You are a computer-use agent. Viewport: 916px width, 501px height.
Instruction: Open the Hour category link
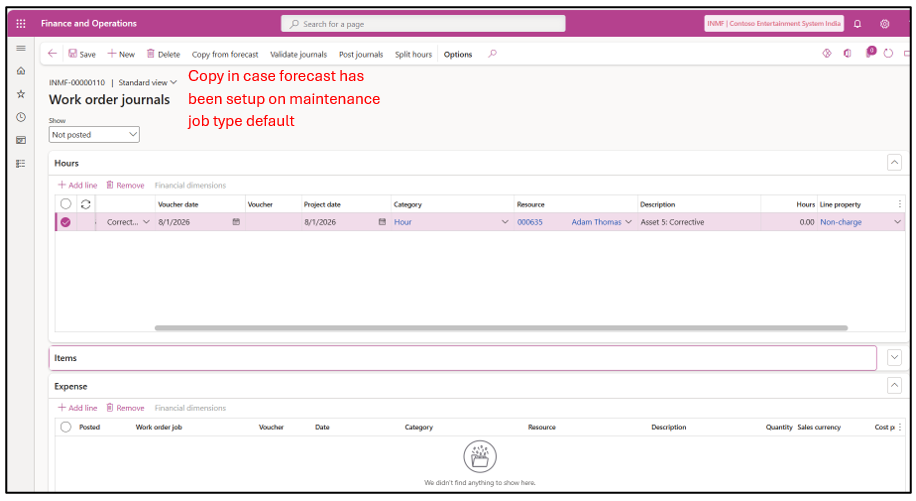[x=403, y=222]
